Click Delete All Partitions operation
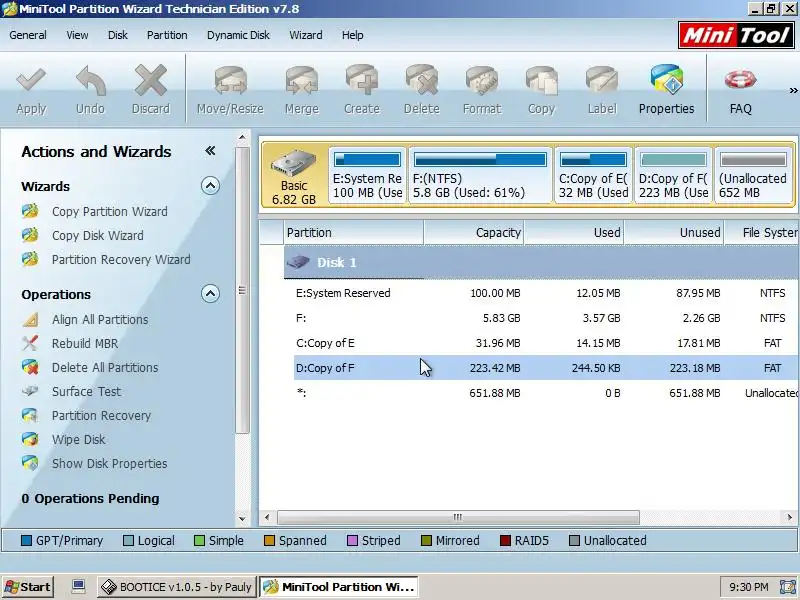 (x=105, y=367)
